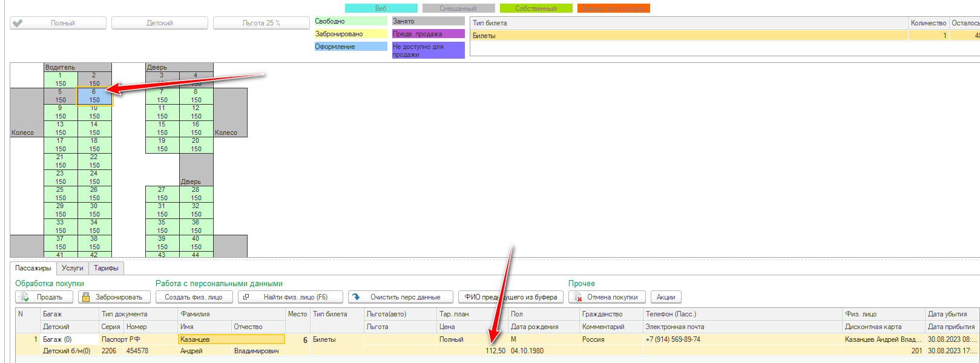Click the Отмена покупки cancel icon
Screen dimensions: 980x363
pyautogui.click(x=577, y=297)
